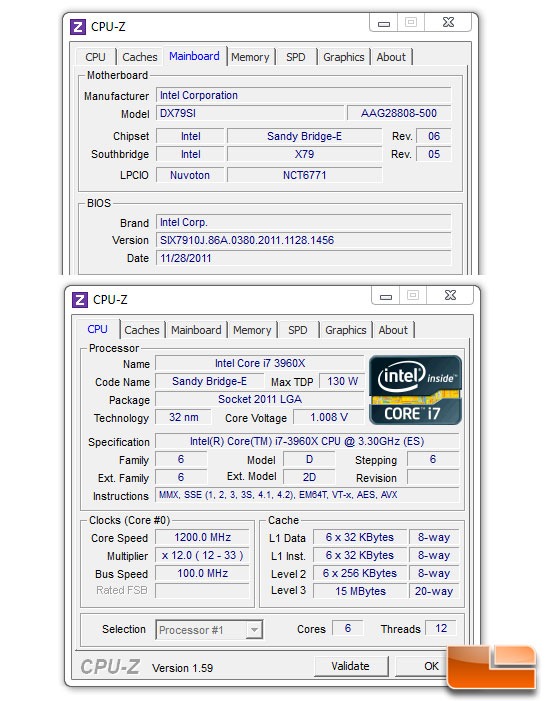Click the Manufacturer field Intel Corporation
Screen dimensions: 550x701
(304, 95)
